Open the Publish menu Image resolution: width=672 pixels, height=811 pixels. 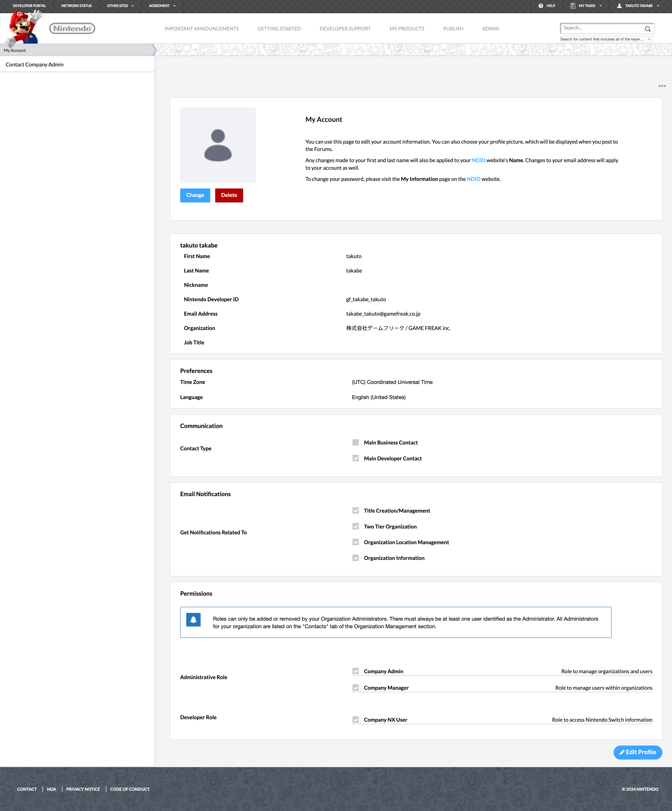(x=453, y=29)
